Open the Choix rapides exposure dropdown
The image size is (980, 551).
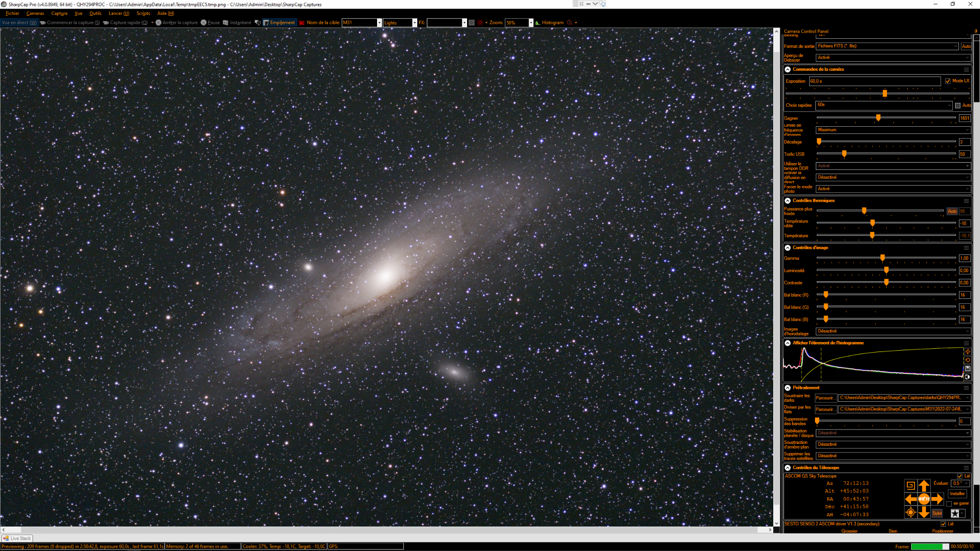pyautogui.click(x=884, y=105)
